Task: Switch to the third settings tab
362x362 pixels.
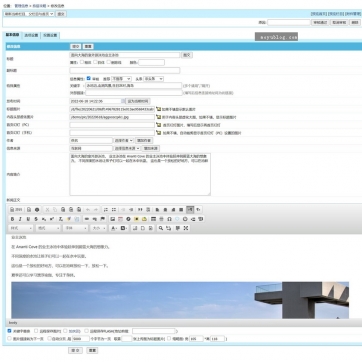Action: point(50,35)
